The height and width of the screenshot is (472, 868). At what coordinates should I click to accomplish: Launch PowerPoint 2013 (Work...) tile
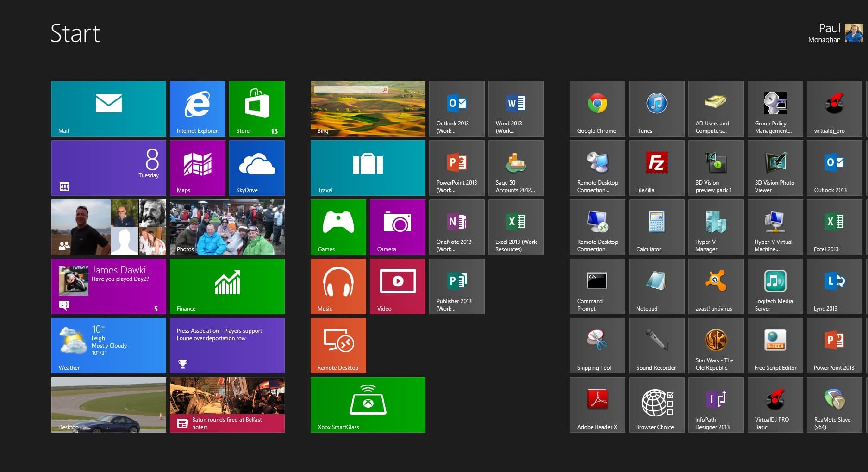tap(457, 168)
